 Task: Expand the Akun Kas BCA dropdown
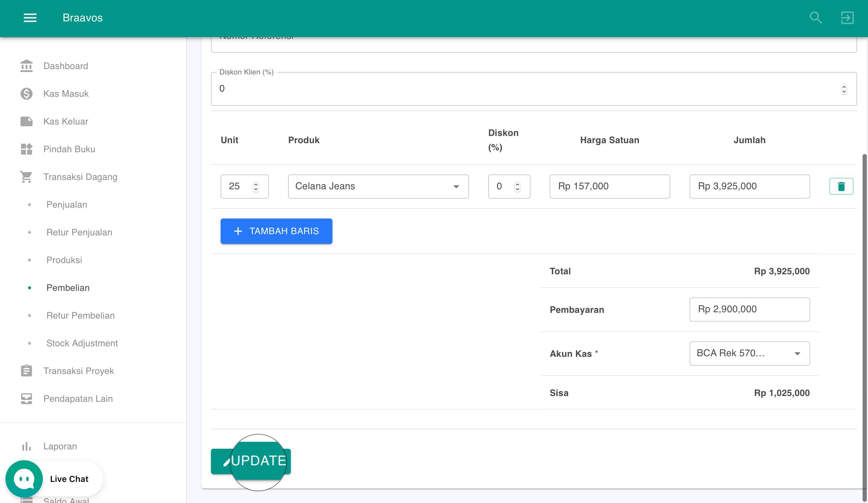tap(749, 353)
